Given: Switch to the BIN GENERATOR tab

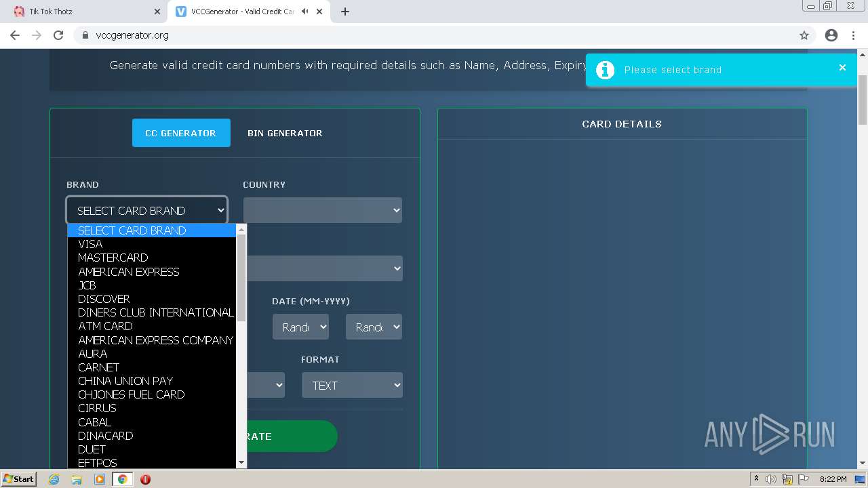Looking at the screenshot, I should coord(285,133).
